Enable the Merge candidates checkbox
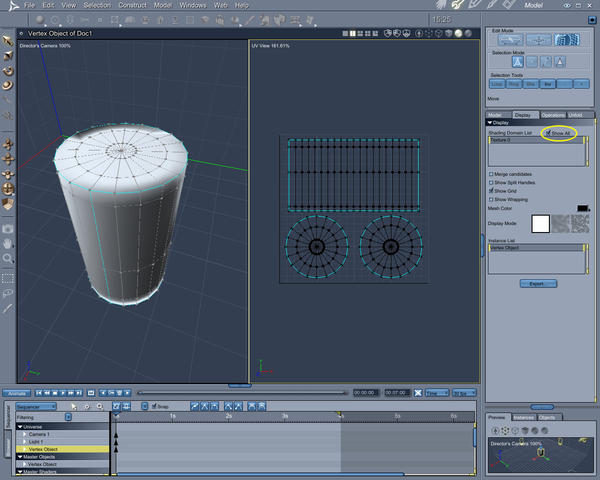600x480 pixels. (490, 174)
